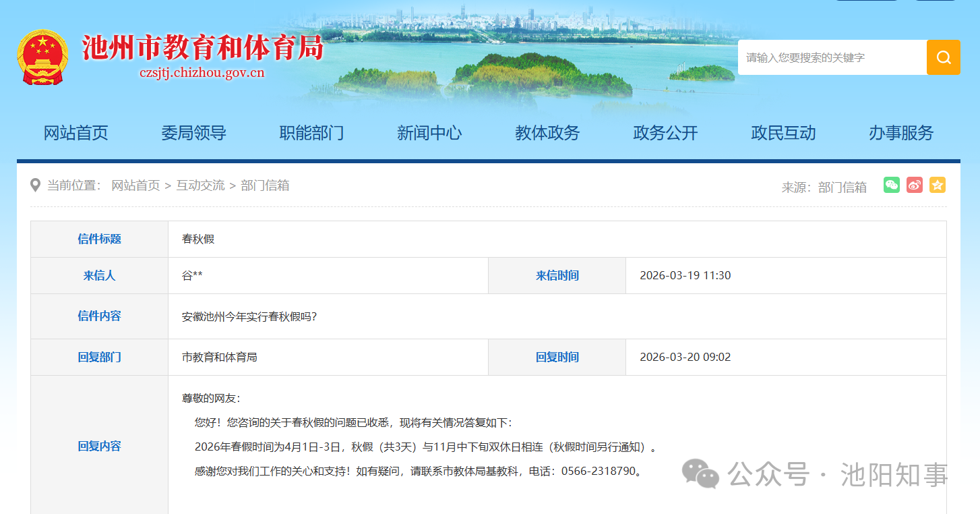This screenshot has width=980, height=514.
Task: Open the 网站首页 navigation item
Action: tap(75, 133)
